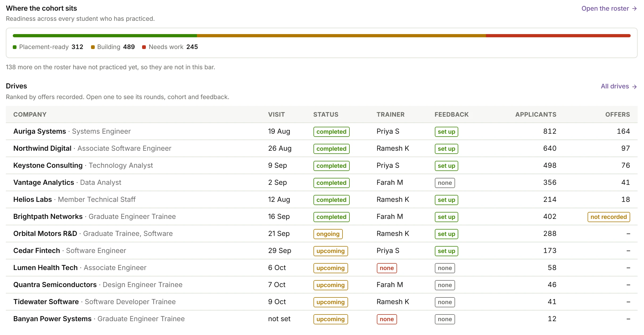644x335 pixels.
Task: Open the roster link
Action: (609, 9)
